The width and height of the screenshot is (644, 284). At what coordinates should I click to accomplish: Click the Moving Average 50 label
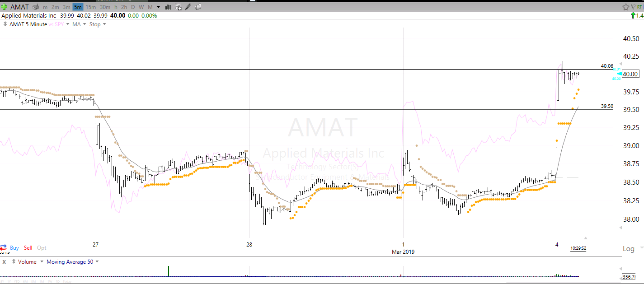(70, 262)
